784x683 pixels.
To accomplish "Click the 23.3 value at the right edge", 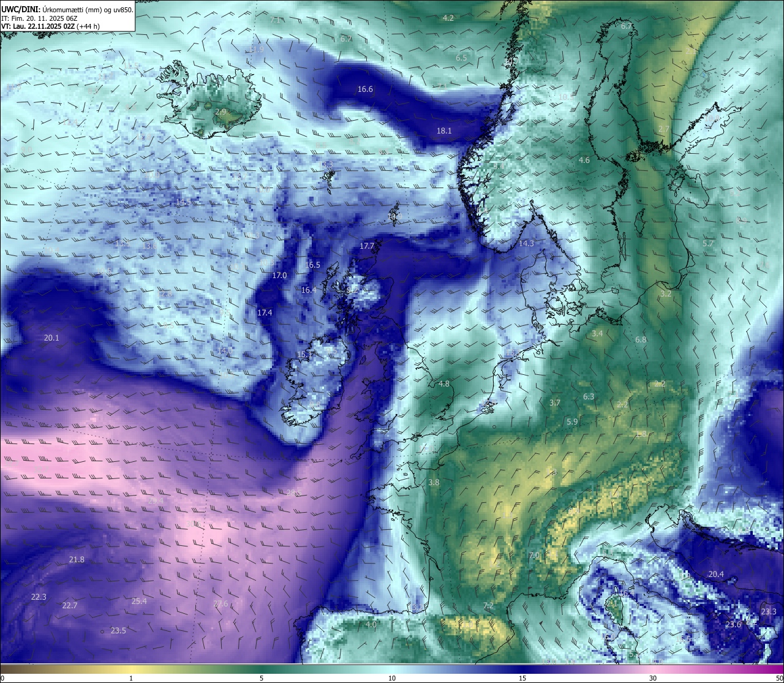I will pos(769,612).
